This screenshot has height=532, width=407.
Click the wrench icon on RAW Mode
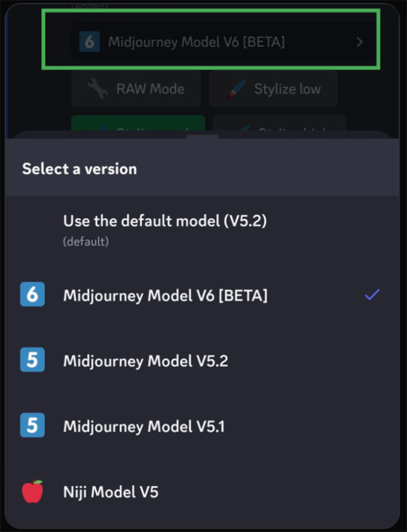coord(97,88)
